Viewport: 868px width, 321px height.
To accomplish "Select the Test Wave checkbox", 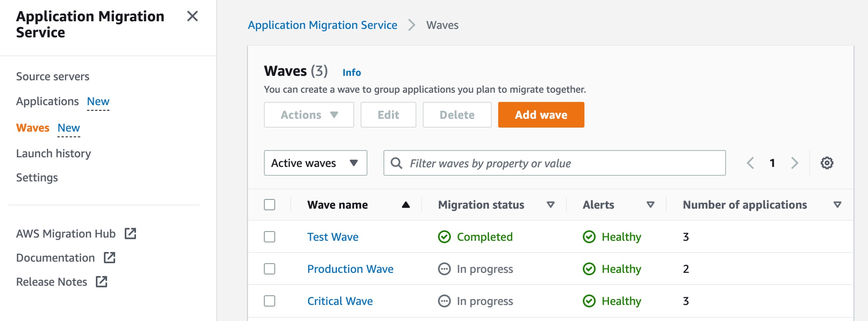I will pos(270,237).
